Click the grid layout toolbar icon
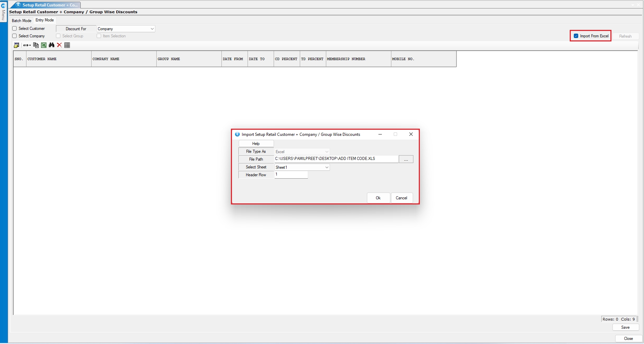This screenshot has height=344, width=644. [x=67, y=45]
